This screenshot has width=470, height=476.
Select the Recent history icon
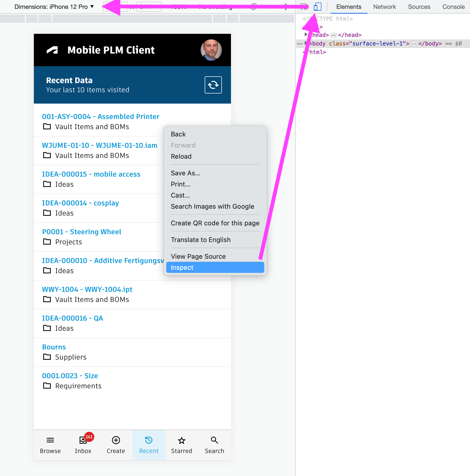(149, 440)
